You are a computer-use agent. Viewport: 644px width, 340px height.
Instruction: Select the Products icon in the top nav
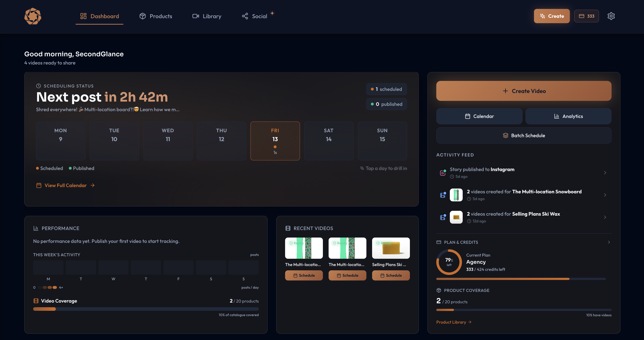tap(155, 16)
